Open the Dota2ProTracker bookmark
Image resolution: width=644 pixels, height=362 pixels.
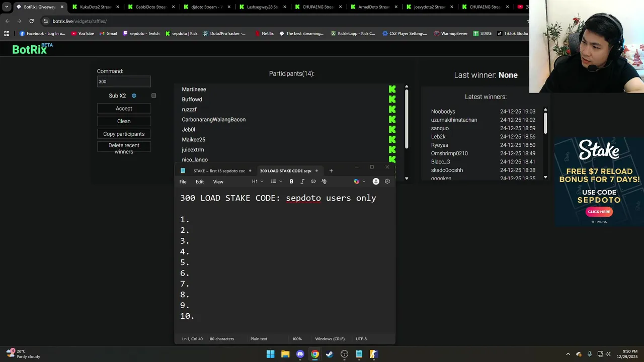pos(224,34)
